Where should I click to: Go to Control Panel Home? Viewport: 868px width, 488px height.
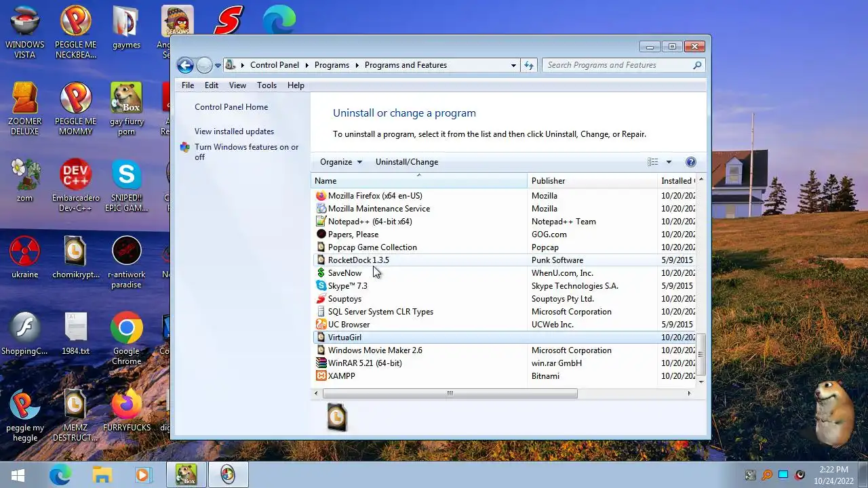pos(231,107)
